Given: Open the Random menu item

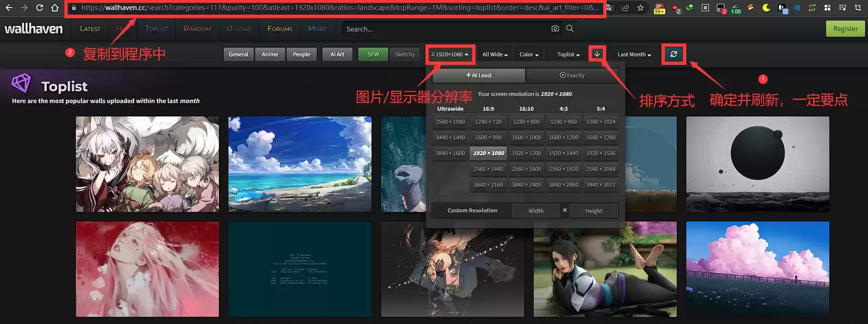Looking at the screenshot, I should coord(197,29).
